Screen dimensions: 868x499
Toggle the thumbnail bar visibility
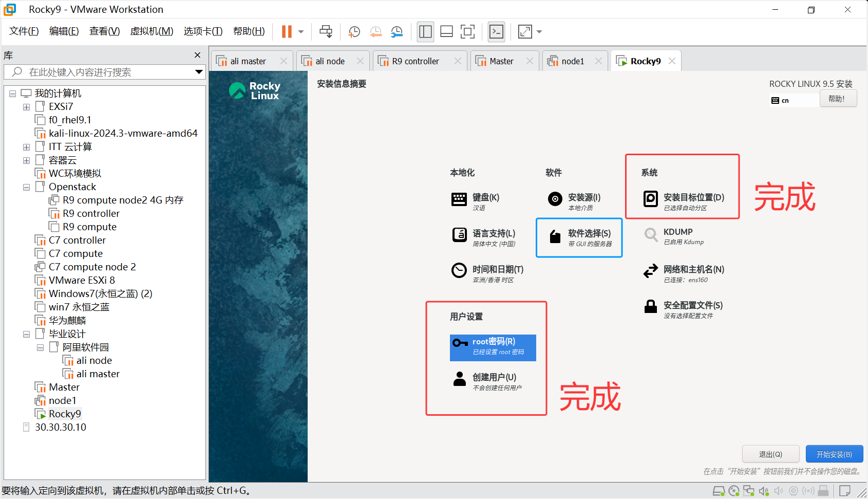click(x=446, y=31)
